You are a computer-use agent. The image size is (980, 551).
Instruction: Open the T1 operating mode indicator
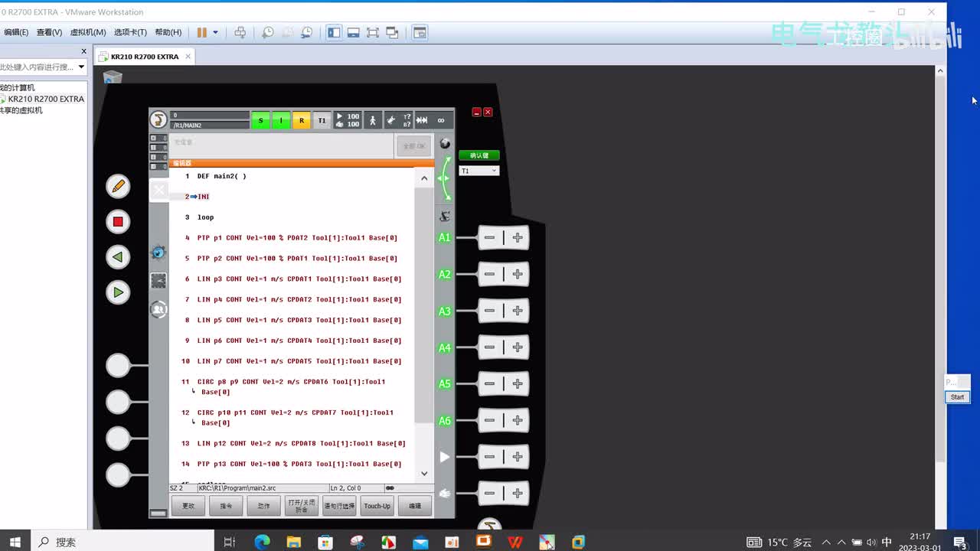322,120
